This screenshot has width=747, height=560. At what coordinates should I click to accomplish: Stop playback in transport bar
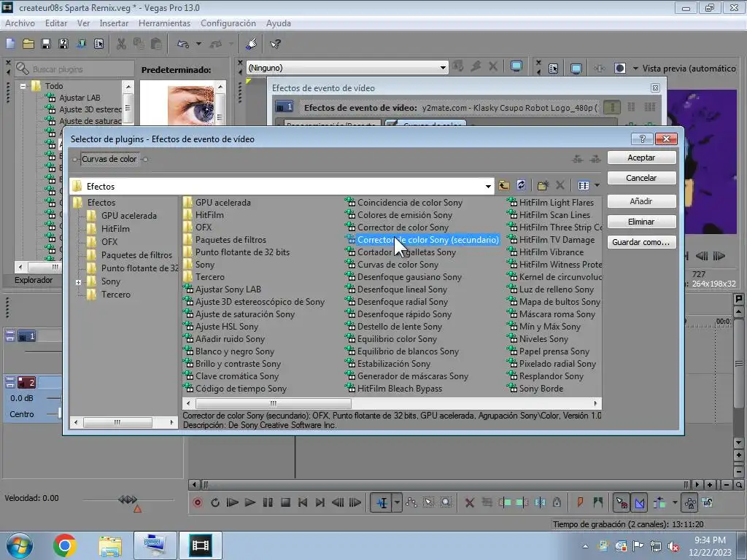[285, 502]
